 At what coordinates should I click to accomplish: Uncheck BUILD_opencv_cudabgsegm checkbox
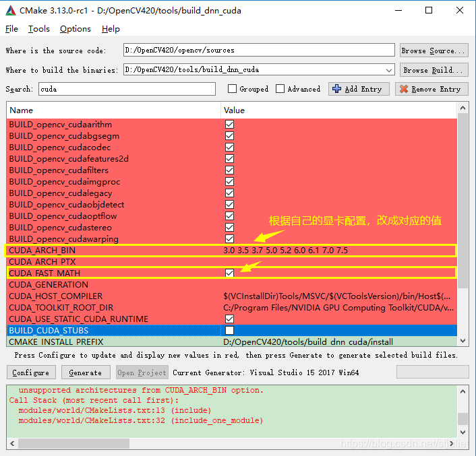[x=229, y=136]
